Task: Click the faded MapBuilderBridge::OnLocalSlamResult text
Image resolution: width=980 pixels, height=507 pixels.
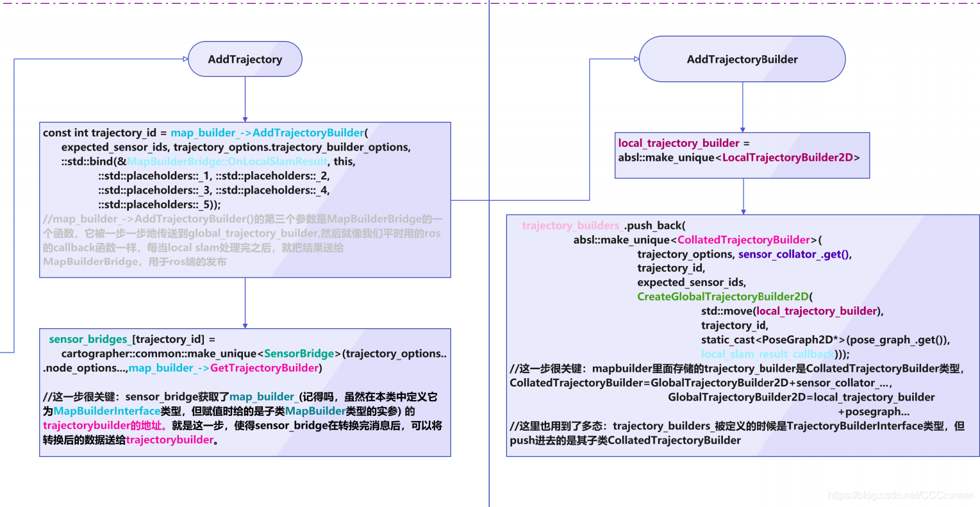Action: (x=227, y=162)
